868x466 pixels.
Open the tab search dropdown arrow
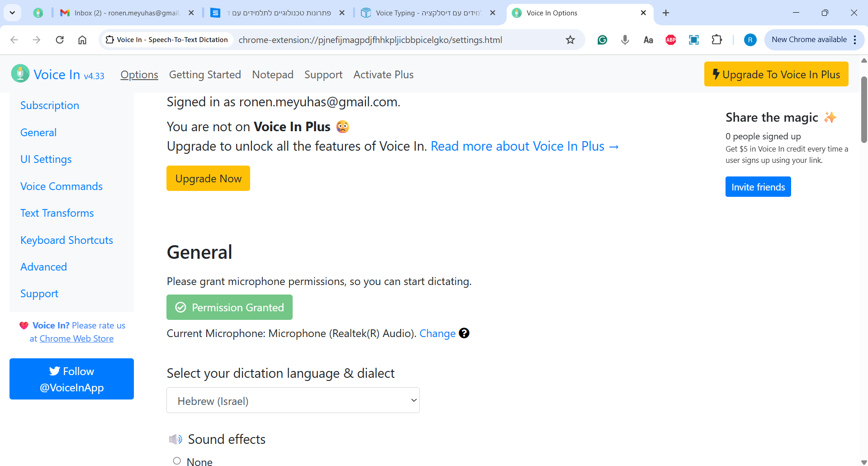coord(12,13)
